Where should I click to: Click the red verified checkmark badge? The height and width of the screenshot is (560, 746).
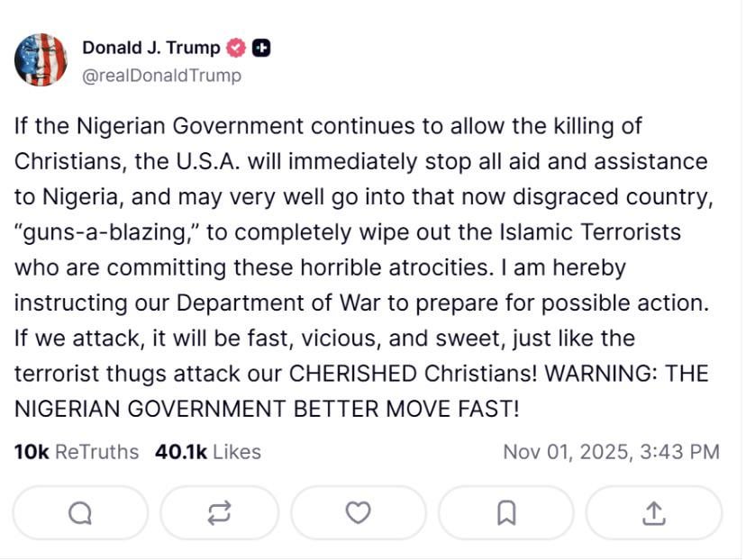point(236,49)
